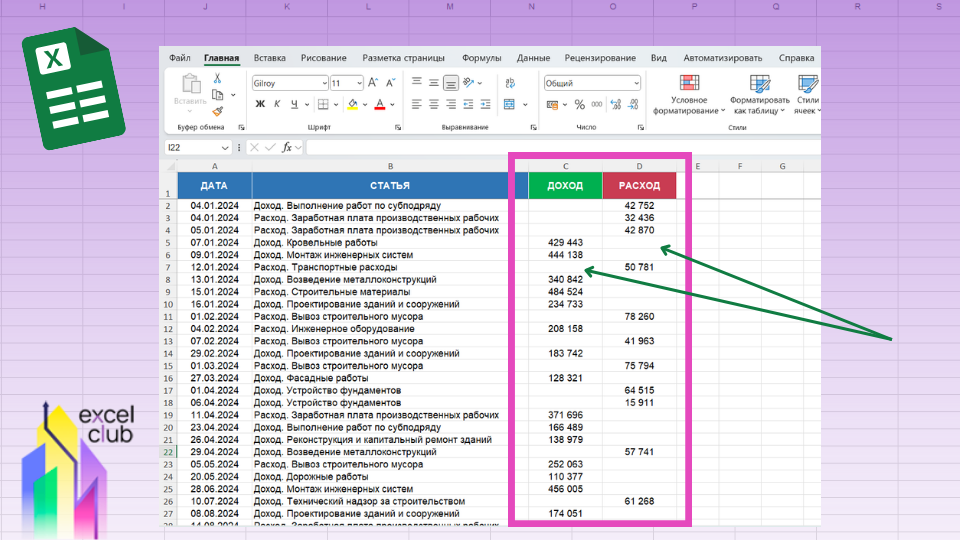
Task: Apply red font color A
Action: [380, 105]
